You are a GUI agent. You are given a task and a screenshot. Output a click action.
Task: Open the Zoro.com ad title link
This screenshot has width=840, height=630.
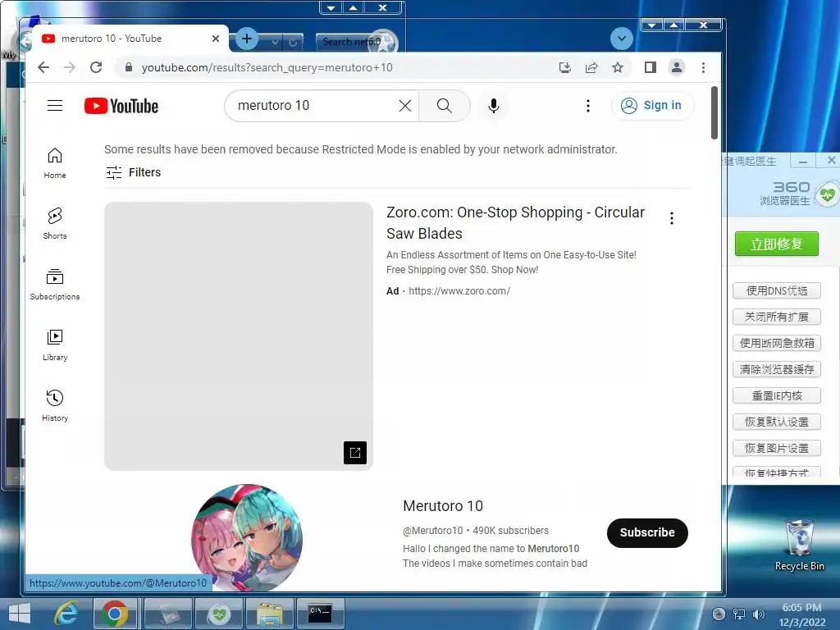(515, 223)
